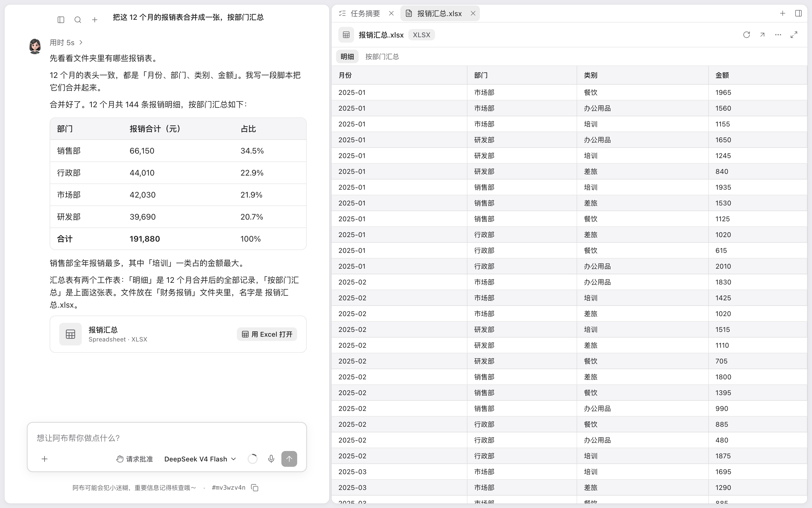Close the 报销汇总.xlsx tab
The height and width of the screenshot is (508, 812).
[x=473, y=14]
